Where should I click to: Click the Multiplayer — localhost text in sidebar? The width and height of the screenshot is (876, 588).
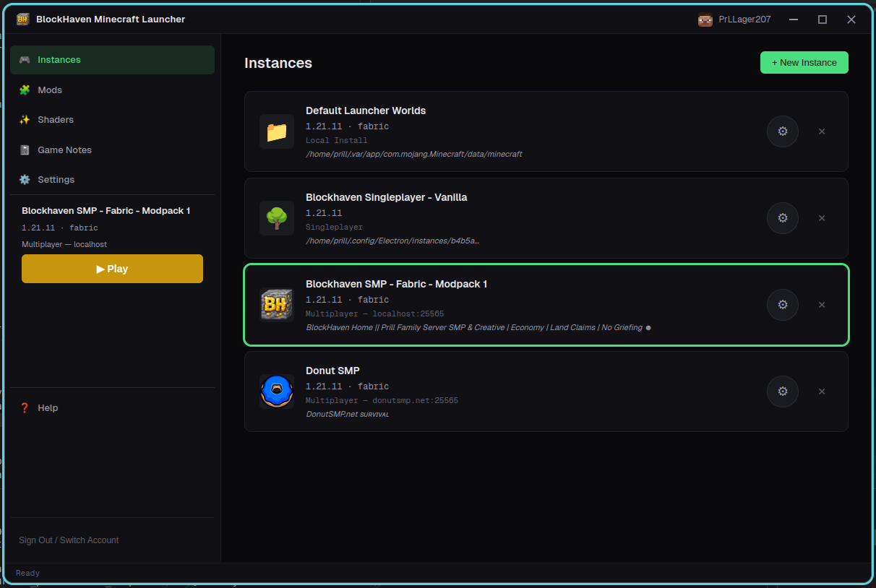point(64,245)
